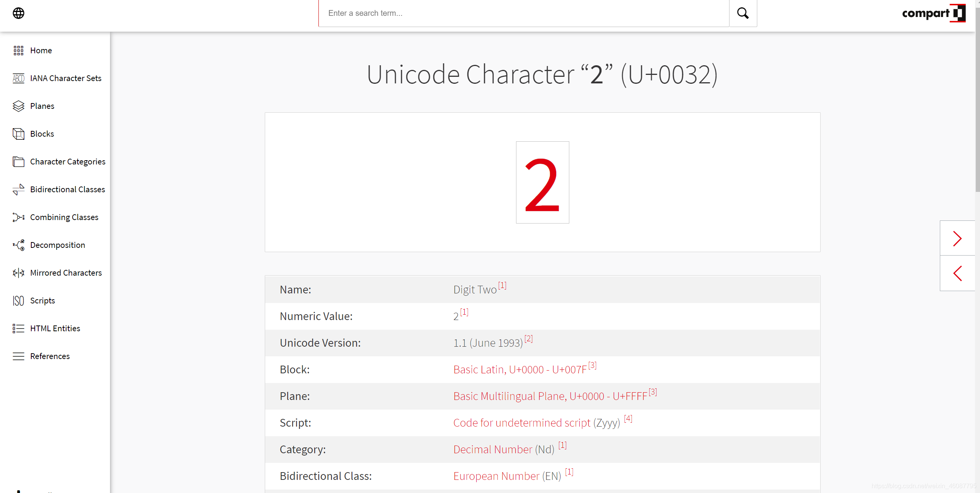980x493 pixels.
Task: Open the Home menu item
Action: [41, 50]
